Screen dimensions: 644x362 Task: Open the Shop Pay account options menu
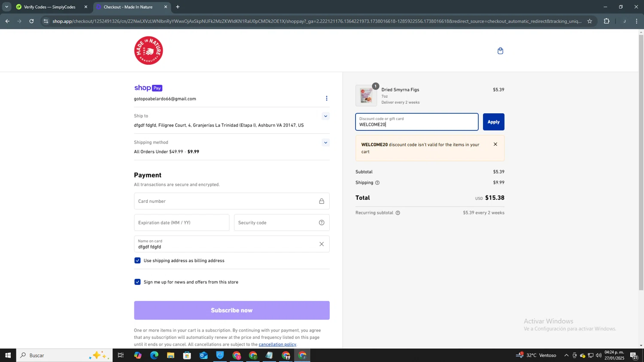pos(326,99)
